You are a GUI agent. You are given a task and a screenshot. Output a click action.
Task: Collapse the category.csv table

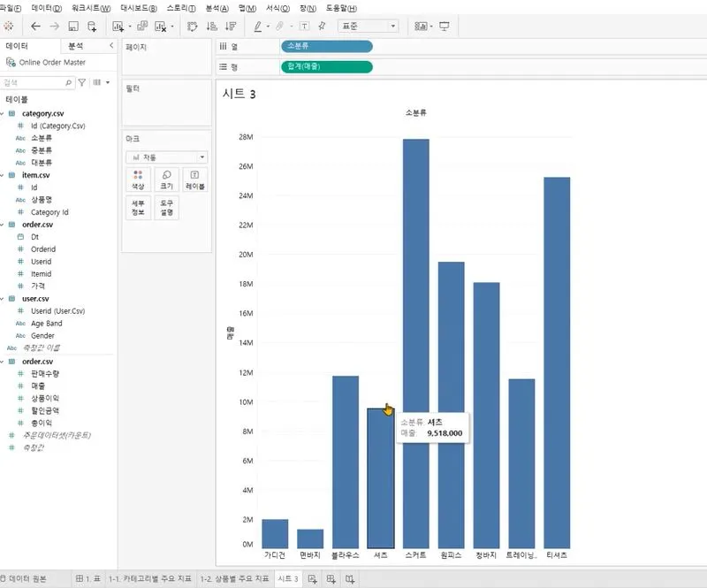(3, 114)
